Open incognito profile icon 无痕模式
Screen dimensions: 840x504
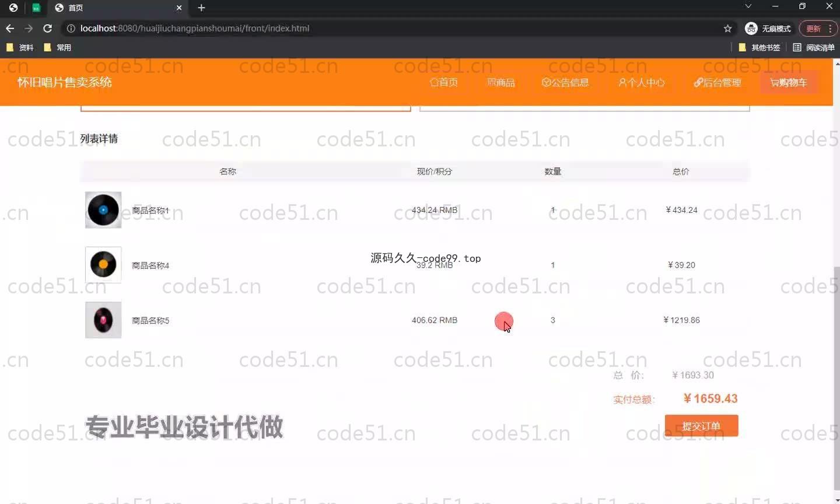click(x=768, y=28)
